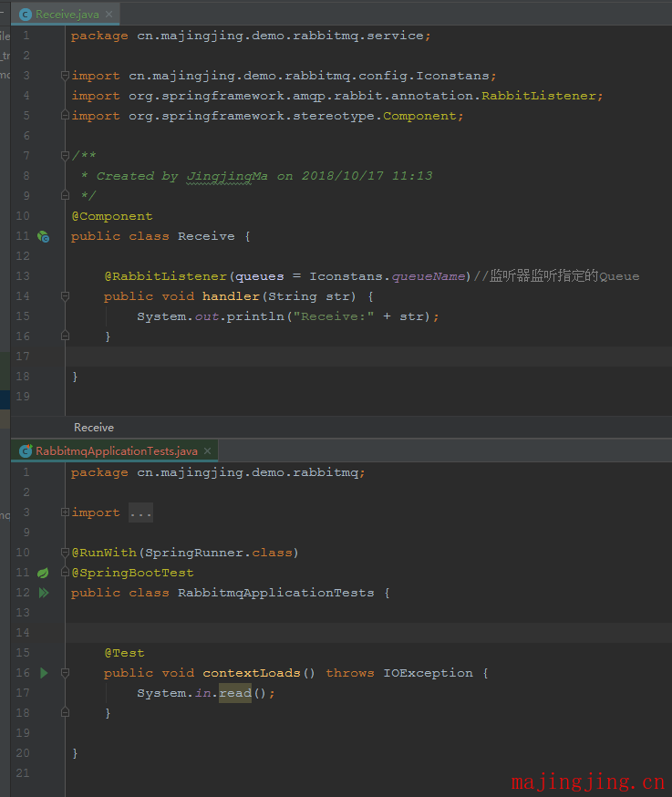Click fold end marker at @SpringBootTest line
672x797 pixels.
click(x=65, y=573)
